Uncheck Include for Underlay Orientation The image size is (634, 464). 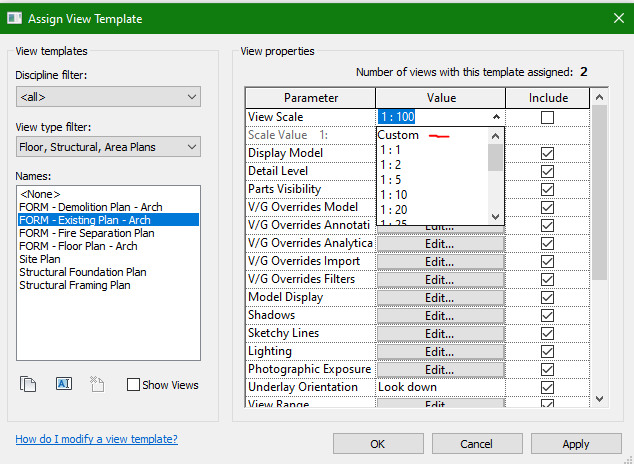tap(547, 388)
